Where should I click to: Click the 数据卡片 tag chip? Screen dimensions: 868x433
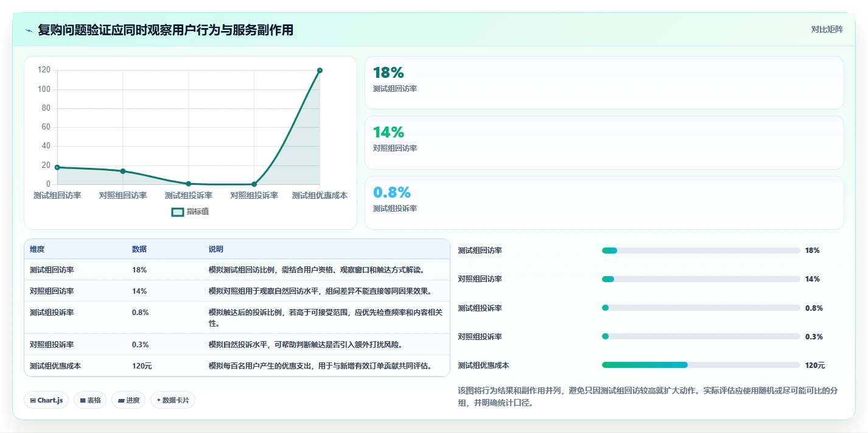(x=173, y=400)
